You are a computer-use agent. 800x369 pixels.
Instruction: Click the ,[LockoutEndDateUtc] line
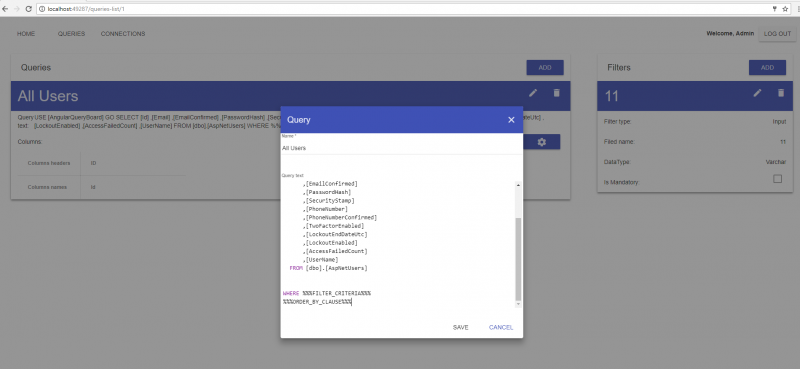[335, 234]
